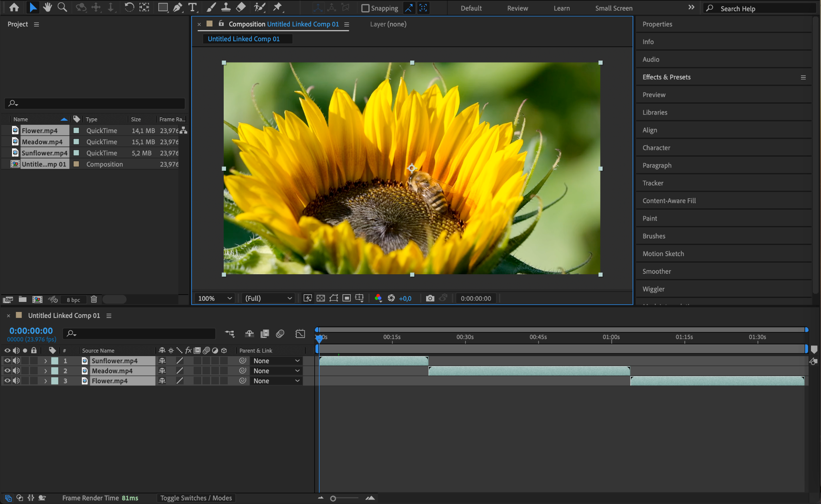Hide the Sunflower.mp4 layer video

(x=7, y=360)
